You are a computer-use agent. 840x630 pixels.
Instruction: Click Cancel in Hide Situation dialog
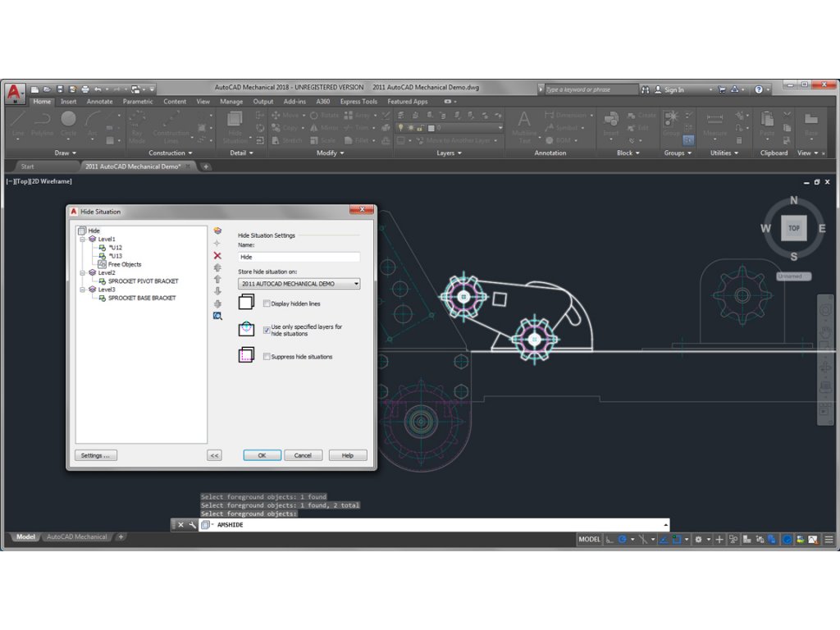[x=303, y=455]
